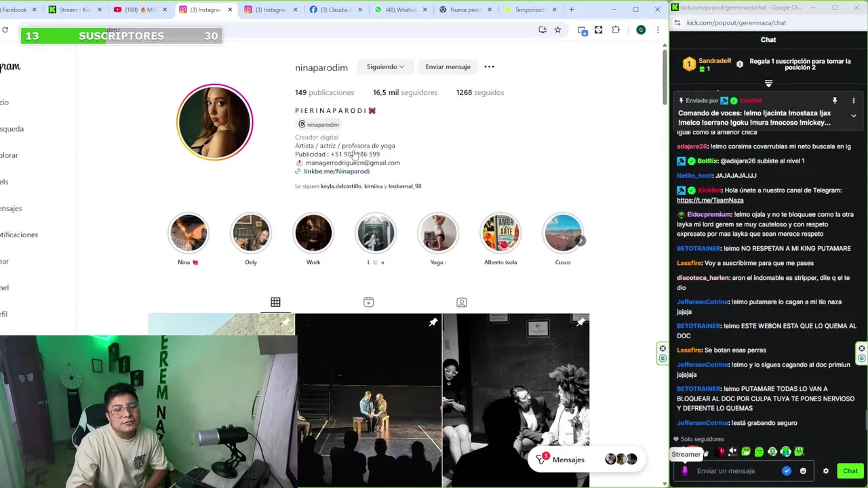
Task: Click the pin icon on pinned chat message
Action: pyautogui.click(x=835, y=100)
